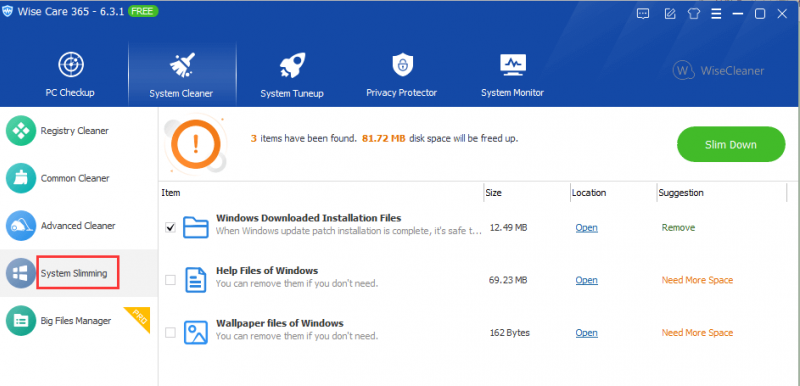Click the Registry Cleaner sidebar icon

[21, 131]
